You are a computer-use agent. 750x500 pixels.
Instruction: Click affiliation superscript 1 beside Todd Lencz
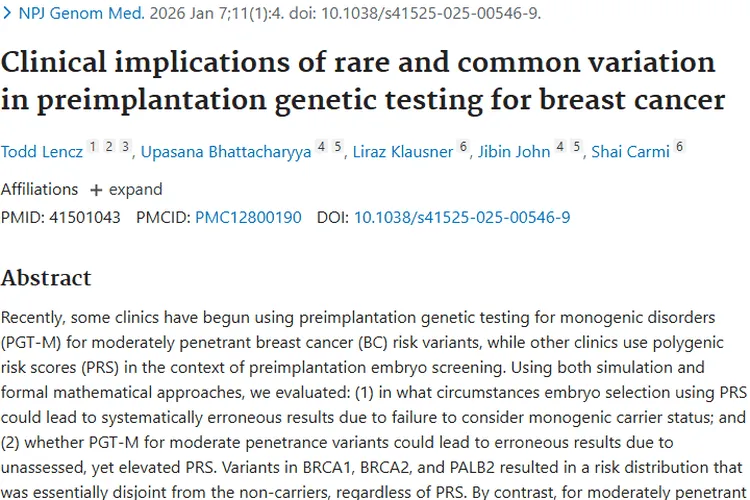[93, 147]
